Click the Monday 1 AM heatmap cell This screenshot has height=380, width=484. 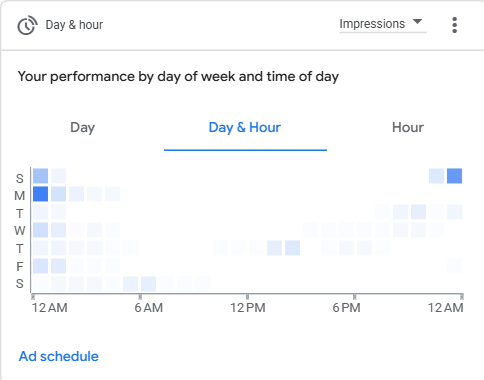(x=58, y=194)
